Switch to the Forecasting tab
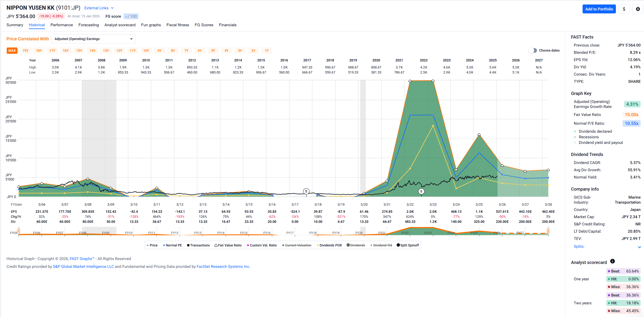Image resolution: width=644 pixels, height=317 pixels. tap(88, 25)
